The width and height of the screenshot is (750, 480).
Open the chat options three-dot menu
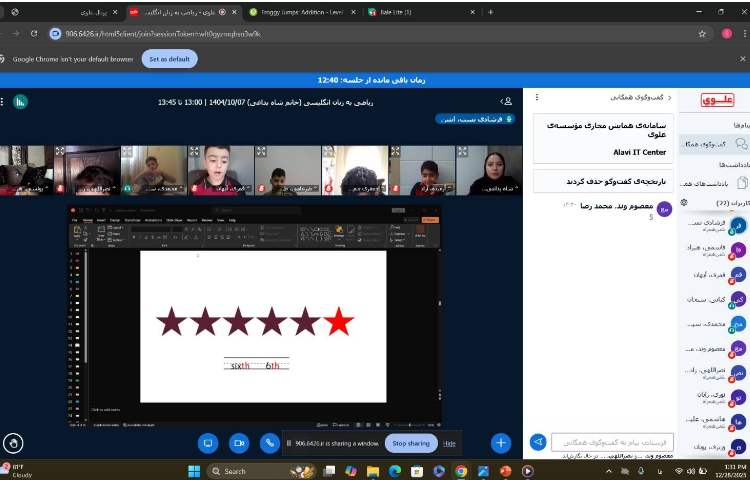coord(537,97)
